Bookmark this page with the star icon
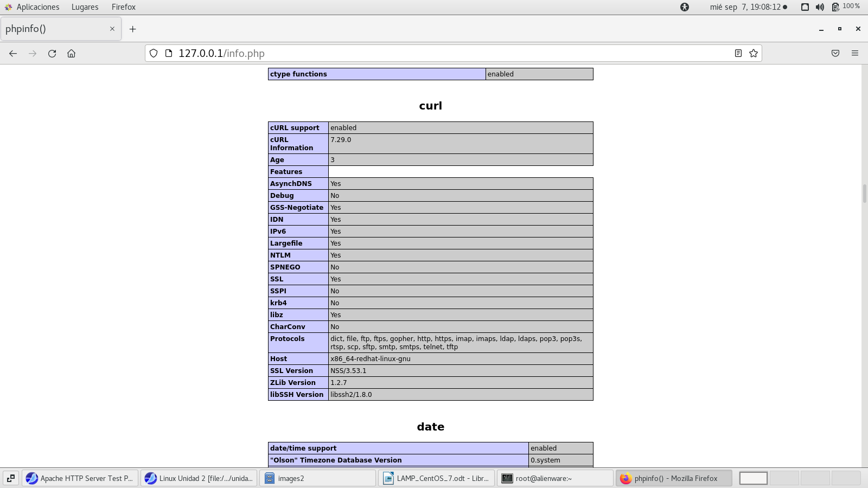The image size is (868, 488). tap(754, 53)
